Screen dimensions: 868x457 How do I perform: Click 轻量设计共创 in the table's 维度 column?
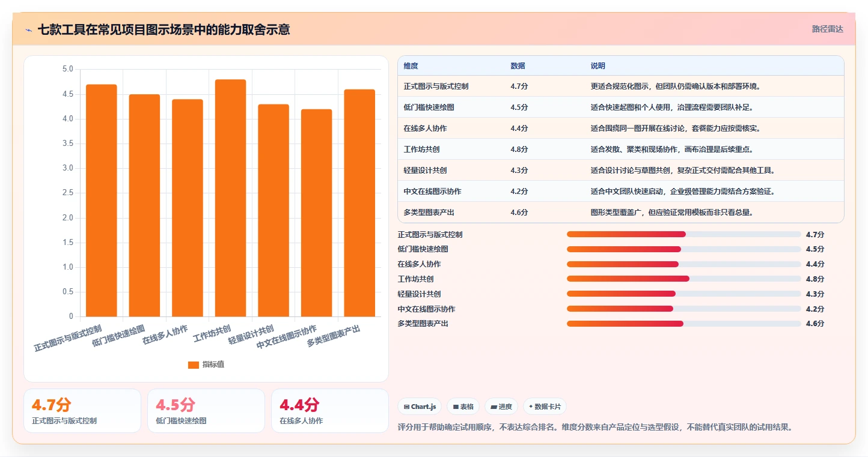(426, 171)
